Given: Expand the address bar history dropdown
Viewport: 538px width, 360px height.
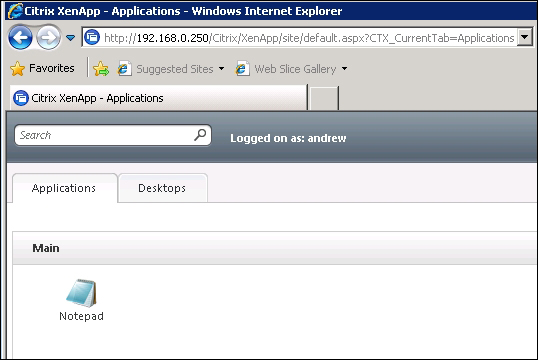Looking at the screenshot, I should (x=525, y=37).
